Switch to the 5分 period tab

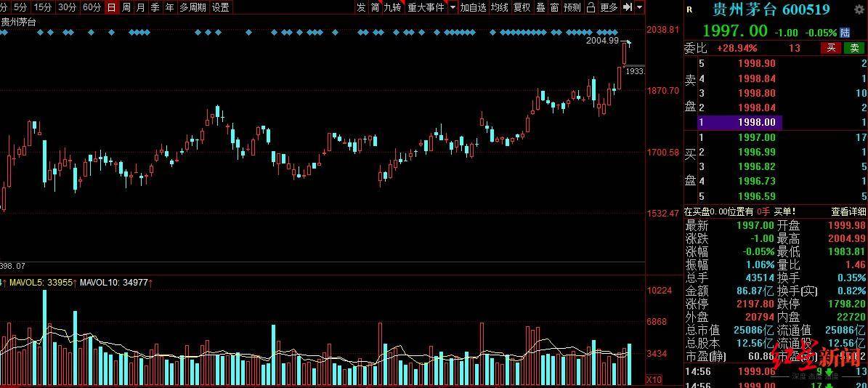pyautogui.click(x=20, y=7)
